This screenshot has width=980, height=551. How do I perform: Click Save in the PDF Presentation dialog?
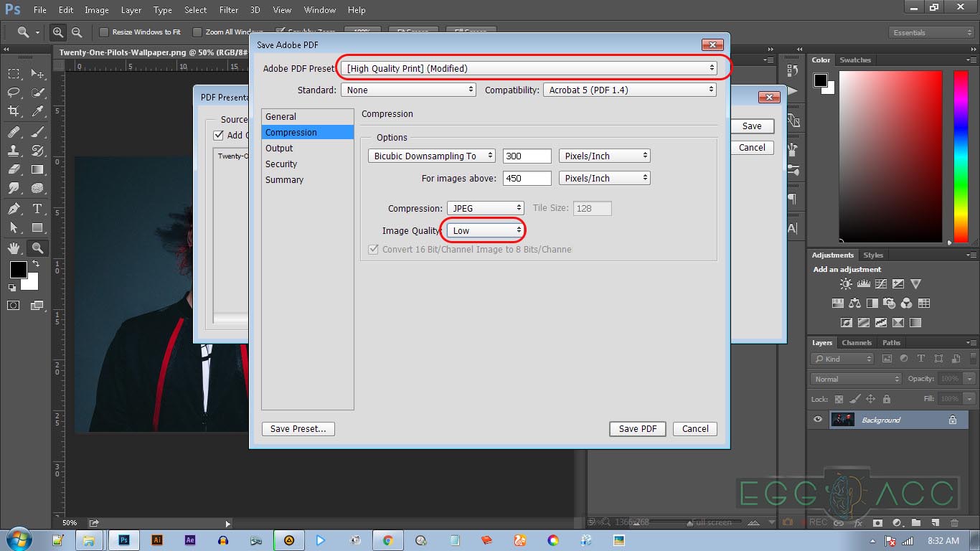pos(752,126)
